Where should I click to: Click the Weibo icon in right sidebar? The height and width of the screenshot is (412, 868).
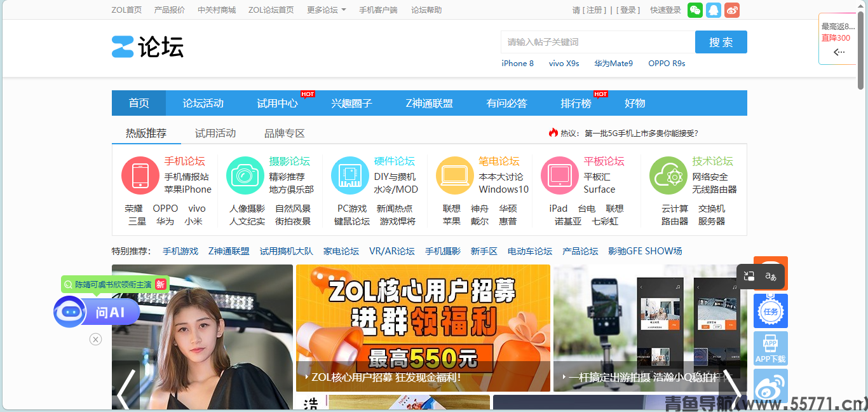coord(771,386)
